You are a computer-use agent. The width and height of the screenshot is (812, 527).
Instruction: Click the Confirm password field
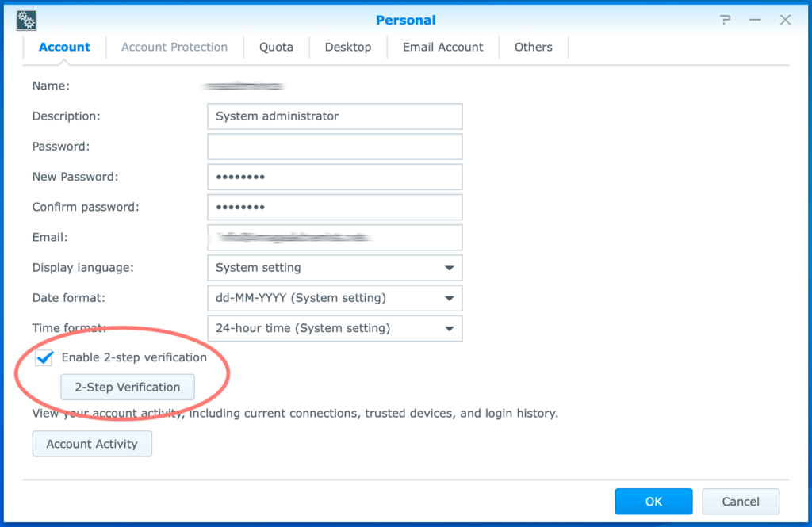(334, 207)
